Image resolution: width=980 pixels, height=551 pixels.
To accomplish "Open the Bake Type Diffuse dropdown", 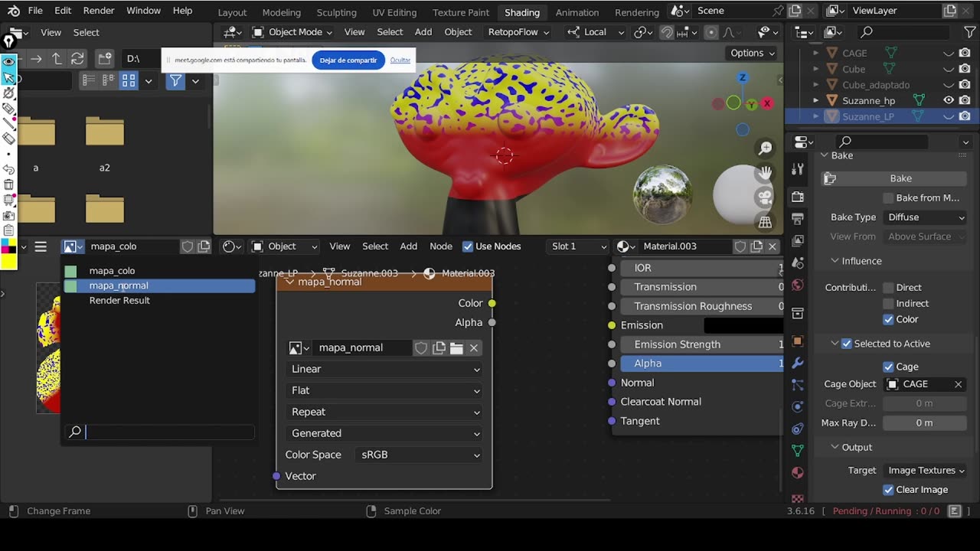I will (x=925, y=217).
